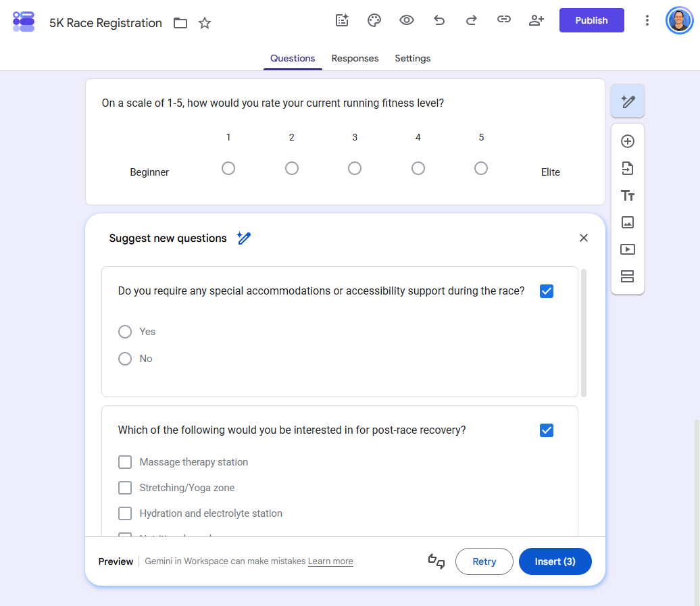
Task: Click the post-race recovery question text
Action: click(291, 430)
